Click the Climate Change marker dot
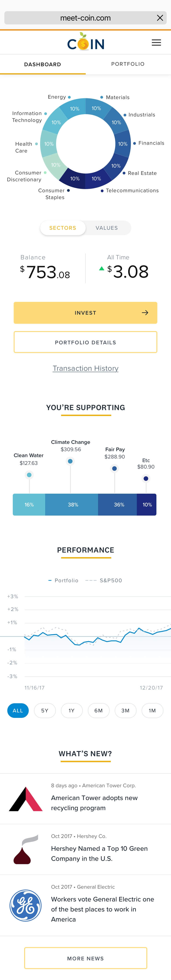171x980 pixels. click(70, 461)
